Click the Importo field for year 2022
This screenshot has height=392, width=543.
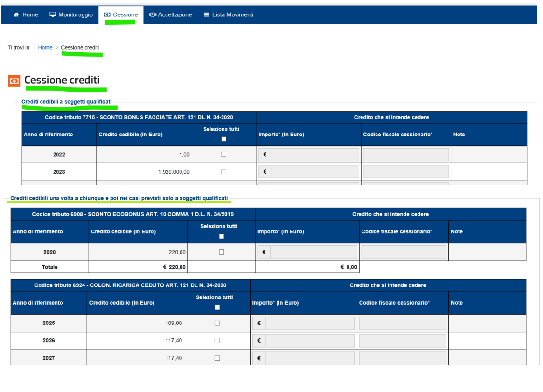click(x=315, y=155)
